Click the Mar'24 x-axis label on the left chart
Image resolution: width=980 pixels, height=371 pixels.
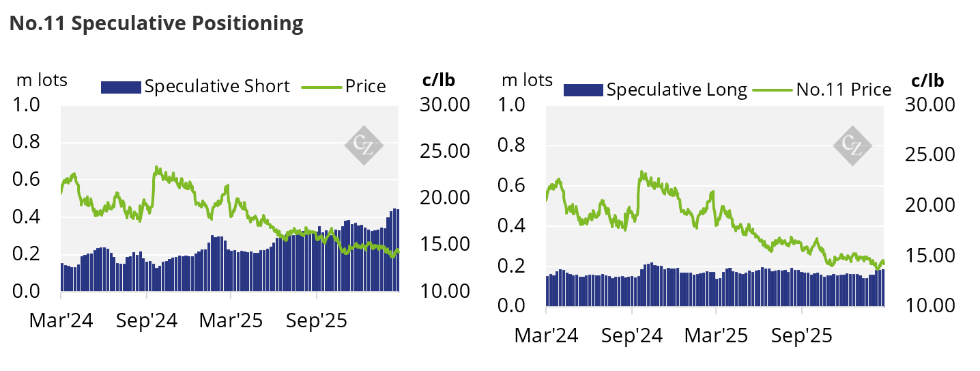pos(61,320)
